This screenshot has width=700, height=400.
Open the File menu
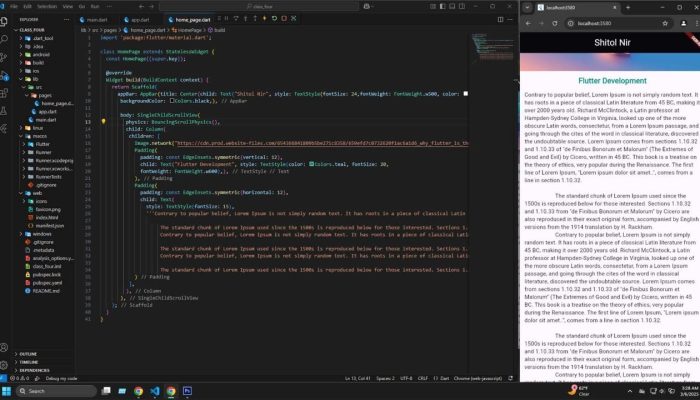[x=14, y=7]
